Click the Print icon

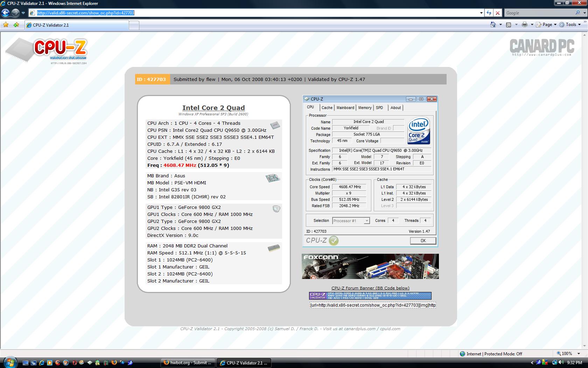point(524,25)
